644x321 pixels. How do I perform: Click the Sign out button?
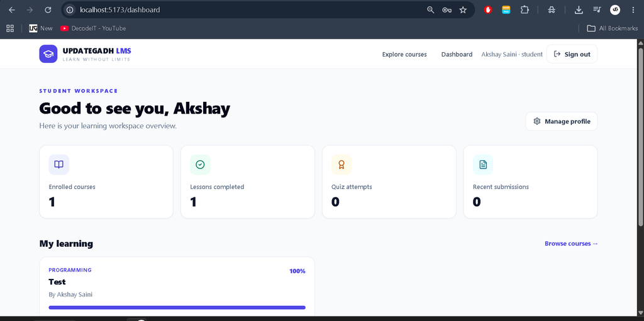pos(572,54)
